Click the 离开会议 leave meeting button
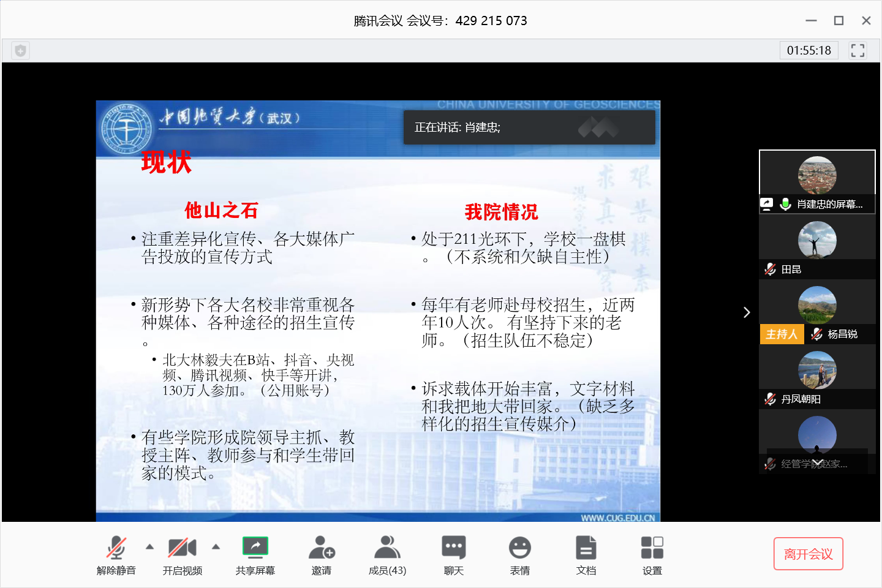The width and height of the screenshot is (882, 588). tap(808, 554)
